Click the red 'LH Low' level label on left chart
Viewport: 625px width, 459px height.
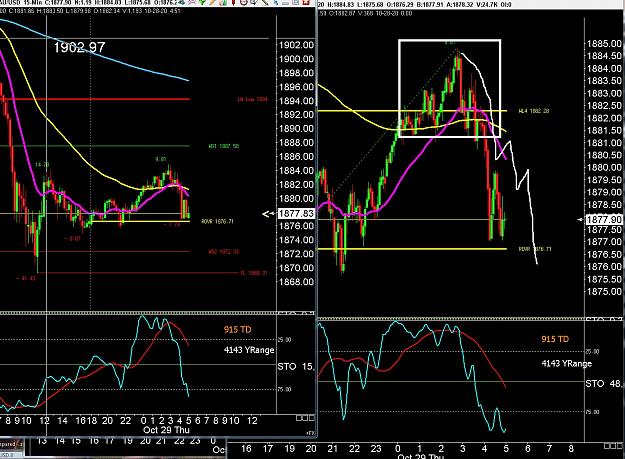252,99
